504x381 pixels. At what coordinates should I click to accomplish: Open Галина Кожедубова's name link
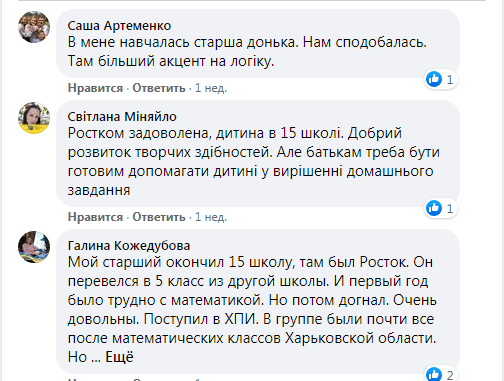(x=129, y=246)
